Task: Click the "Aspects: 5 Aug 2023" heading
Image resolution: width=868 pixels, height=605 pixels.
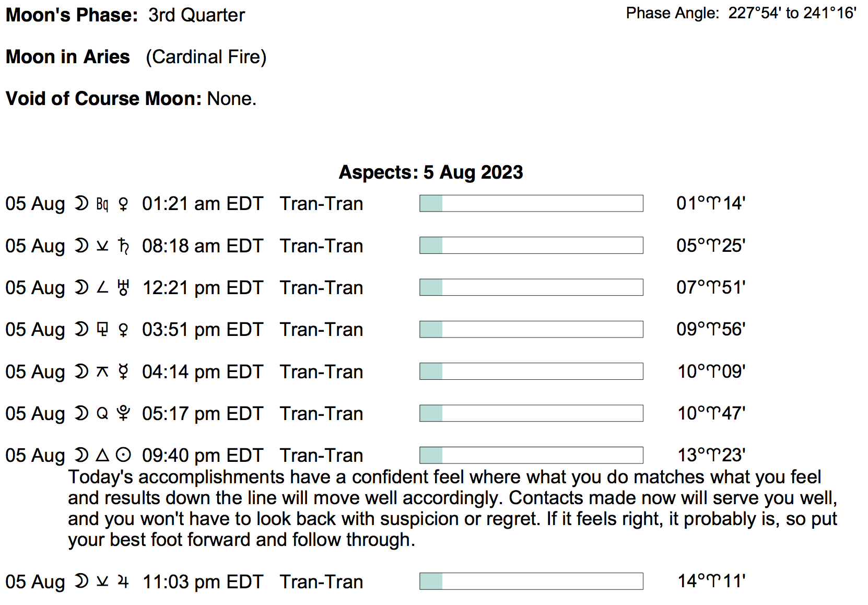Action: click(431, 172)
